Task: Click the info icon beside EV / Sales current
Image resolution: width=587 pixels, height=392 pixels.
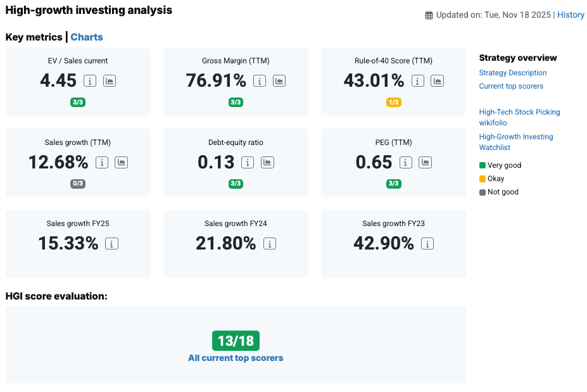Action: coord(90,81)
